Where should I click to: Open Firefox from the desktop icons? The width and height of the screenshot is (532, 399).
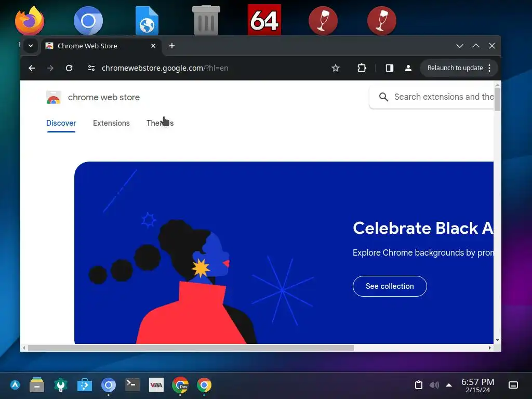(x=30, y=20)
